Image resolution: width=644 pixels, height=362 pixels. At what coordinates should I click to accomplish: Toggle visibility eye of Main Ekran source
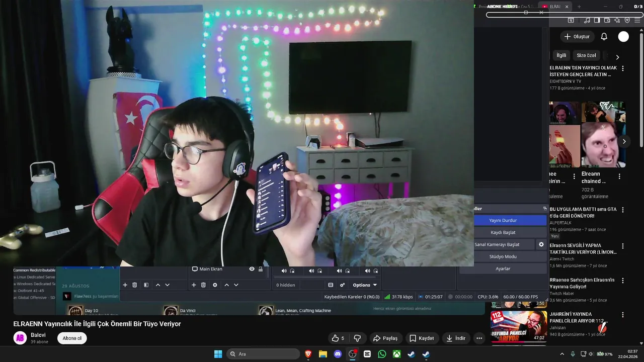point(252,269)
